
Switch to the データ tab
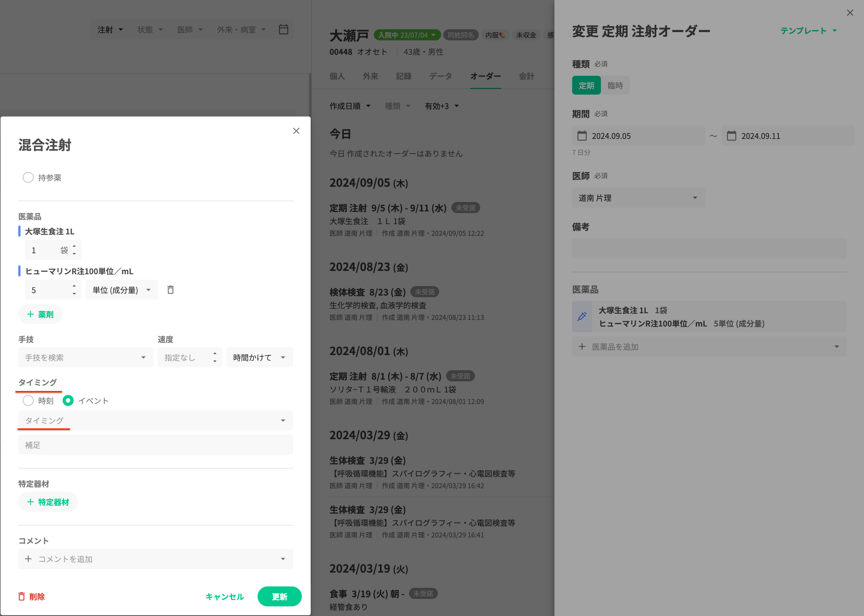click(x=441, y=76)
